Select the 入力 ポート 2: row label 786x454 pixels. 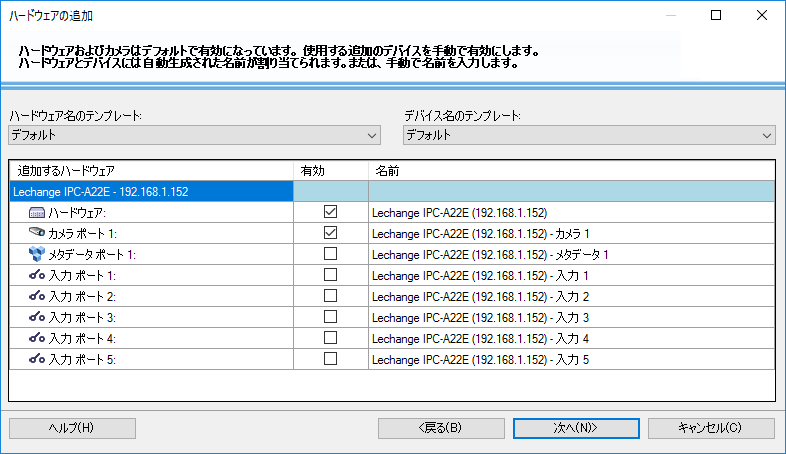(x=82, y=297)
